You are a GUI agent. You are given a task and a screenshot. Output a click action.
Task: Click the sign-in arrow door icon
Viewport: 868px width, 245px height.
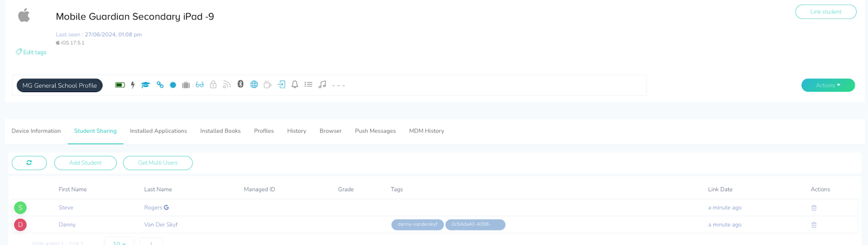coord(282,85)
